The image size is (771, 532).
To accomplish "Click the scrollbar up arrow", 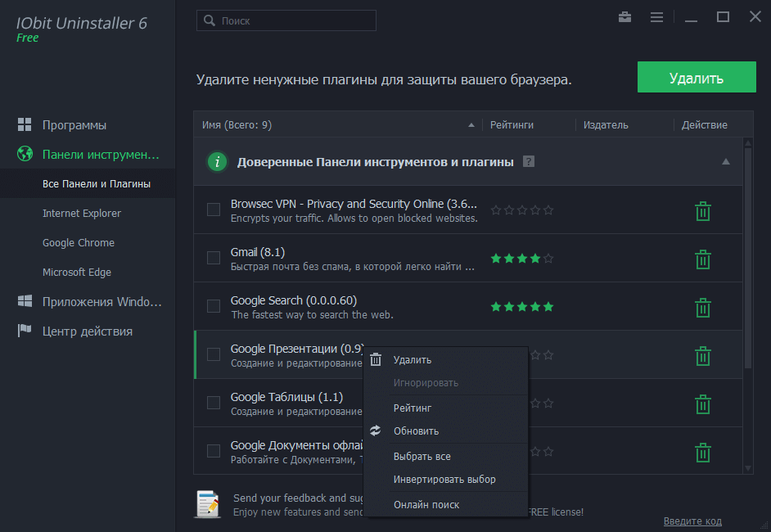I will [x=748, y=143].
